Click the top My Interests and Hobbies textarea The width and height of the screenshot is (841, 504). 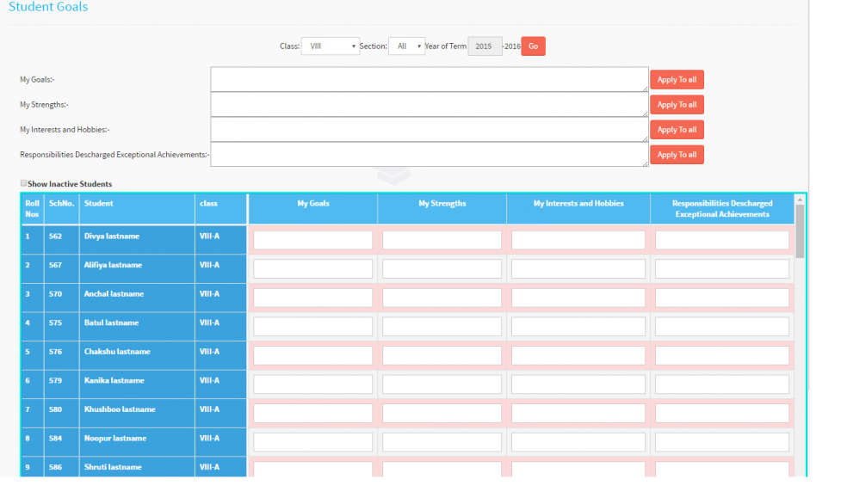coord(429,129)
